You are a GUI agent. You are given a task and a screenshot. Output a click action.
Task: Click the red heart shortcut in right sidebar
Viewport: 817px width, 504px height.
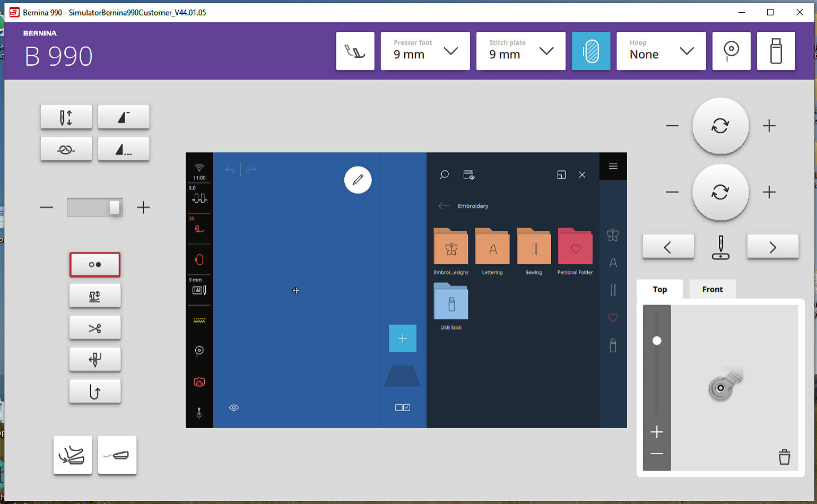(x=613, y=318)
